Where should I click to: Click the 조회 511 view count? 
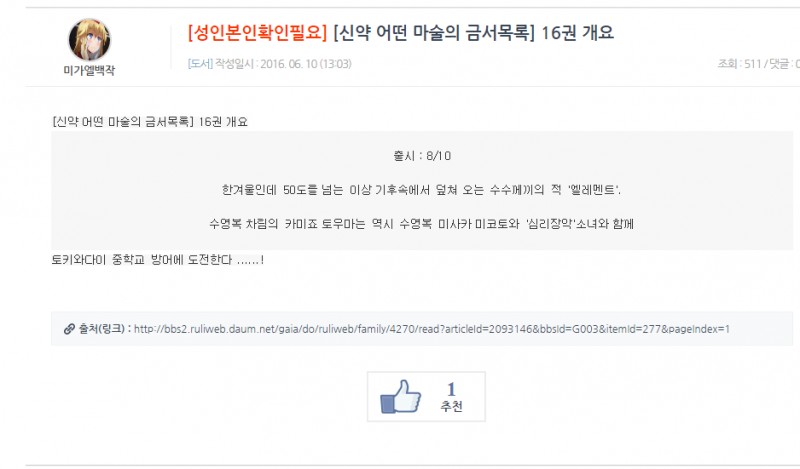click(x=739, y=64)
